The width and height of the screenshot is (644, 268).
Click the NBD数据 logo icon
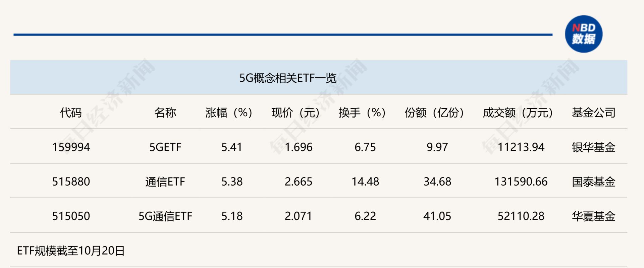tap(584, 34)
